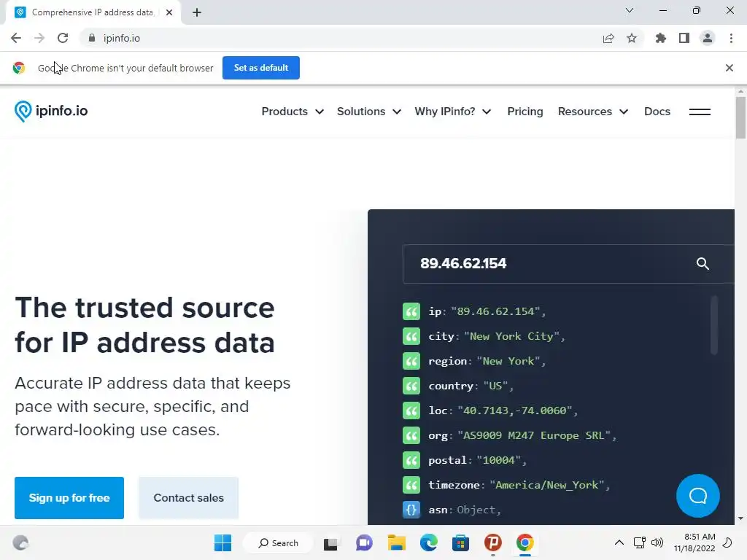747x560 pixels.
Task: Click the JSON panel scrollbar
Action: (713, 324)
